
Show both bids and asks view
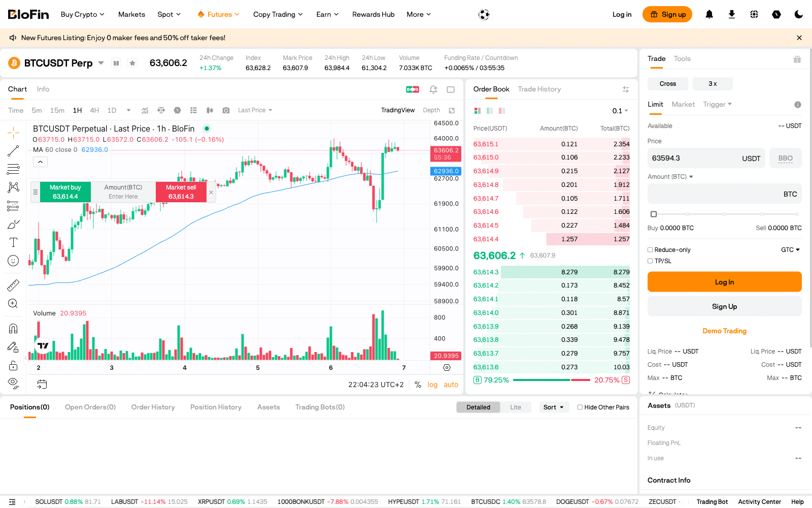point(478,111)
